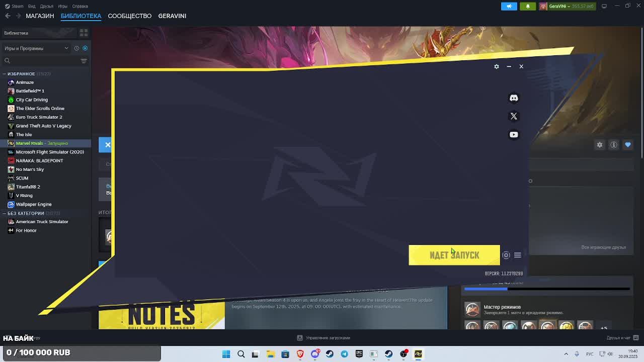
Task: Open the Справка menu
Action: tap(80, 6)
